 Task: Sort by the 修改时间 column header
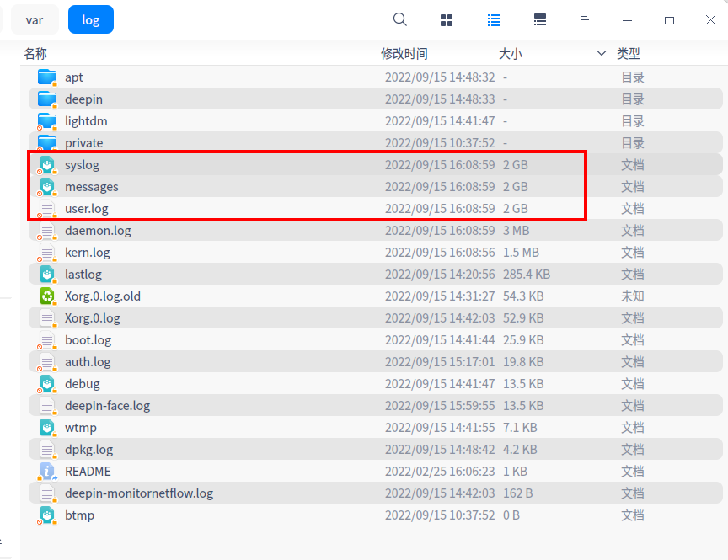(x=404, y=54)
